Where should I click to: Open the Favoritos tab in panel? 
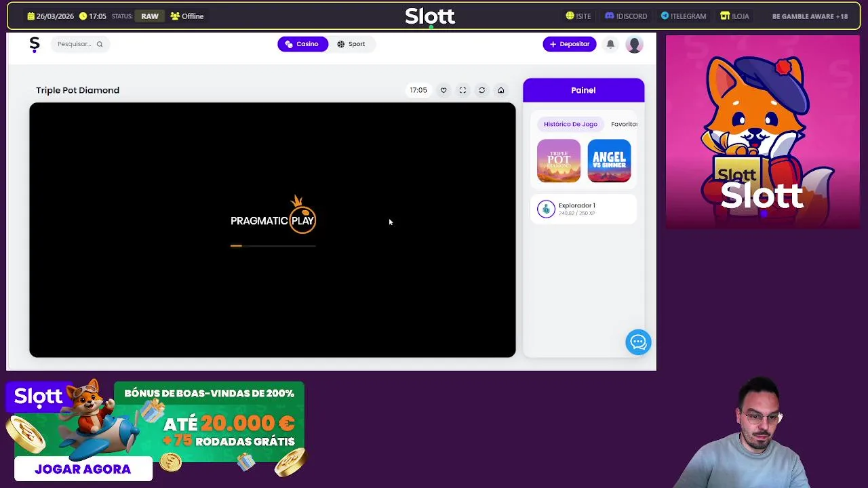point(624,124)
